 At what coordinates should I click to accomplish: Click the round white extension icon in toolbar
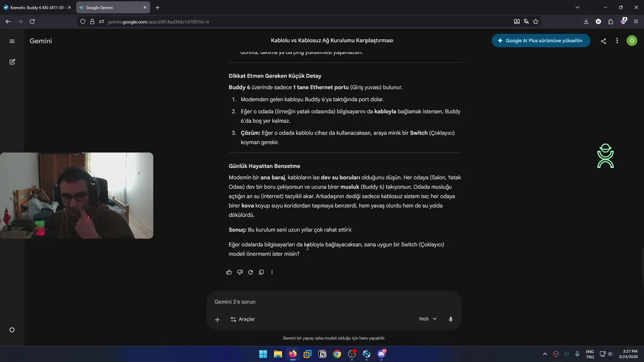click(598, 22)
